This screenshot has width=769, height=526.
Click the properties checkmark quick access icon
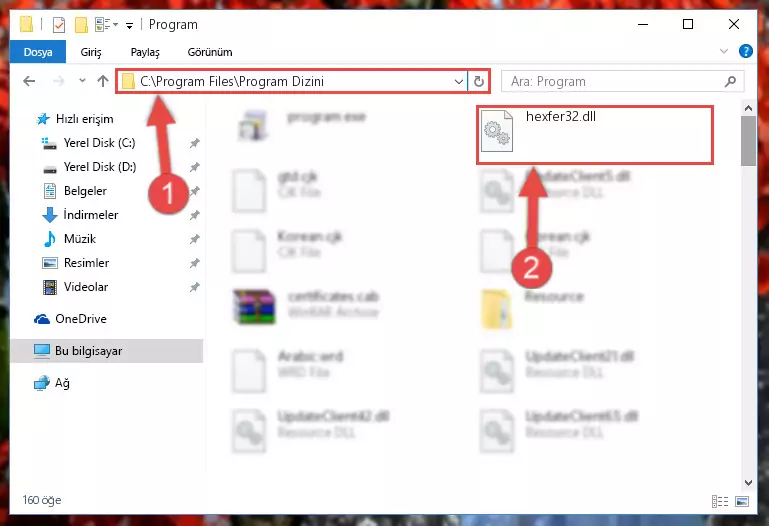click(x=59, y=25)
